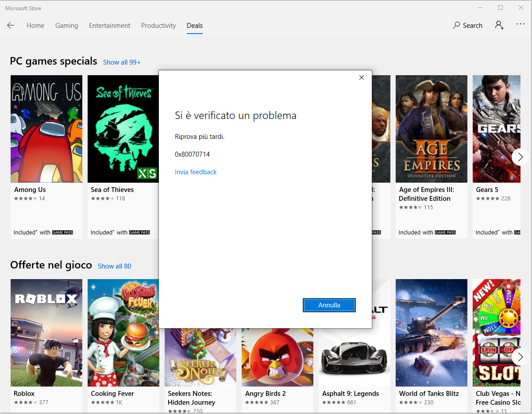This screenshot has width=532, height=414.
Task: Maximize the Microsoft Store window
Action: pyautogui.click(x=501, y=8)
